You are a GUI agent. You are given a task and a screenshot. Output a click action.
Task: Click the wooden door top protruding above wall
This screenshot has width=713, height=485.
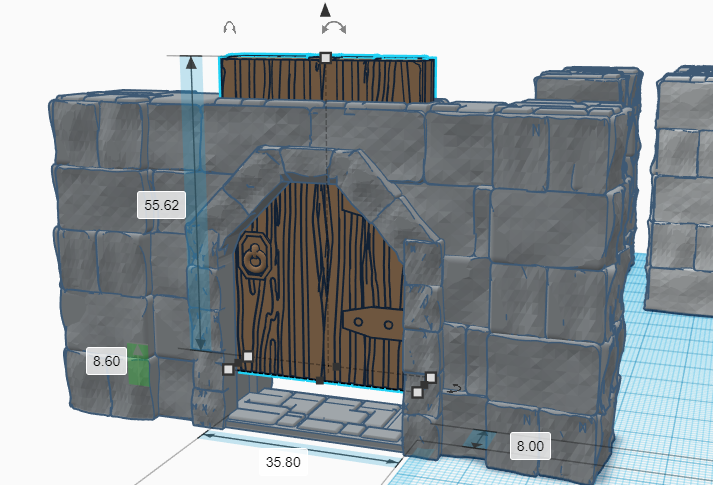click(325, 80)
